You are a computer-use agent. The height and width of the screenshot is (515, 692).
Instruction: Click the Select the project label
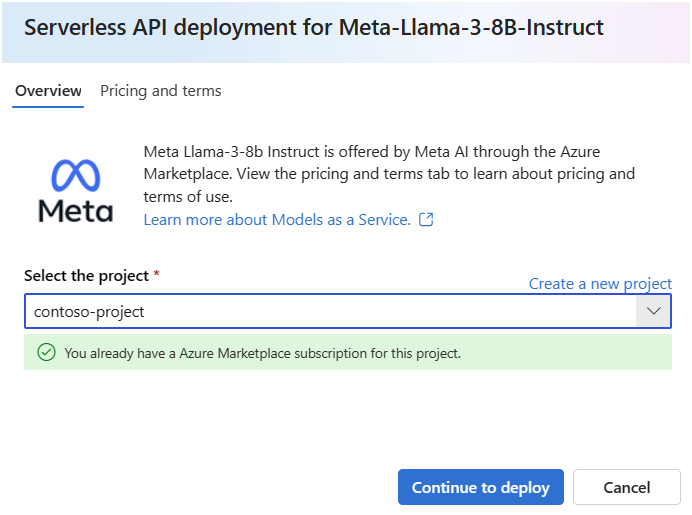click(86, 275)
